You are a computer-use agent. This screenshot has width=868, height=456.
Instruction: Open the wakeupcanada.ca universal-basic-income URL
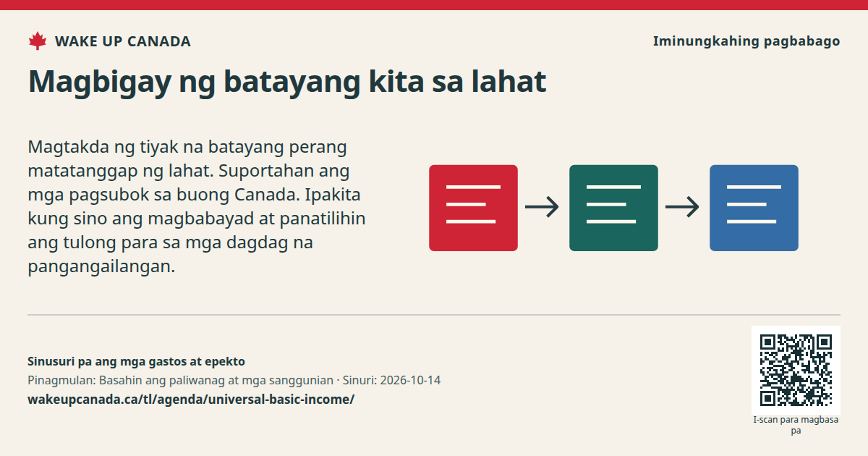point(191,399)
